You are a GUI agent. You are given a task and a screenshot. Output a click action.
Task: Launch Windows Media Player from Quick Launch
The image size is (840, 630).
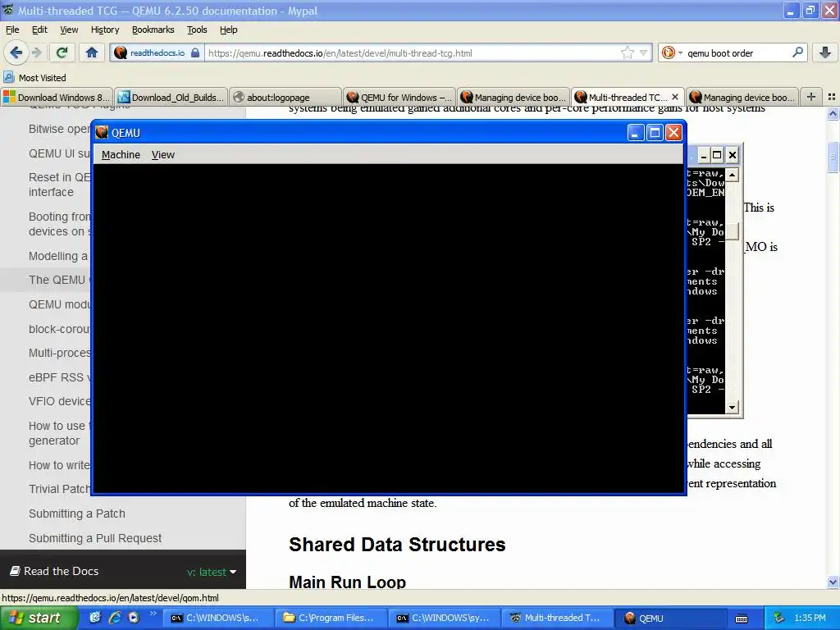click(x=134, y=618)
